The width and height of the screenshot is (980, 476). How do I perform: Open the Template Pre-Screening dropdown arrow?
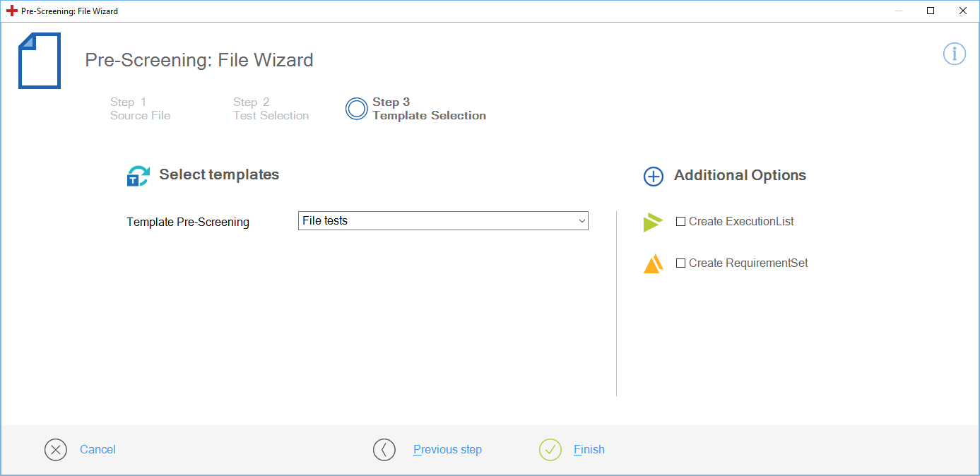(x=582, y=221)
